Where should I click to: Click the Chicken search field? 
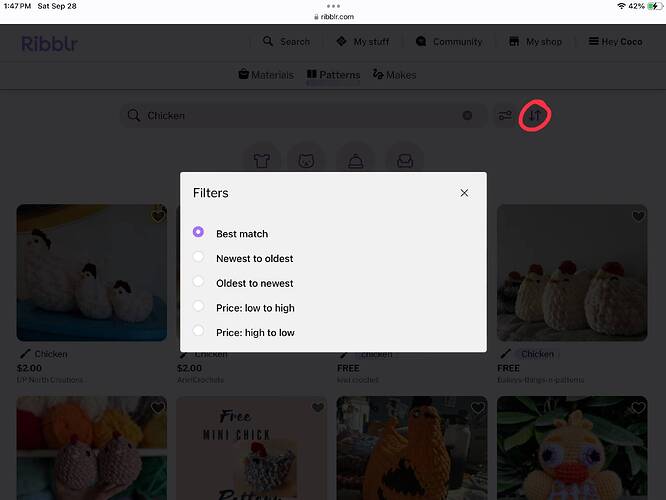pos(303,116)
